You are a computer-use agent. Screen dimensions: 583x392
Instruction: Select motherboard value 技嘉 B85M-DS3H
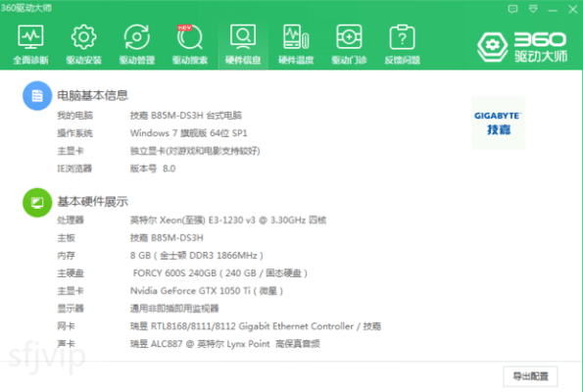click(167, 238)
